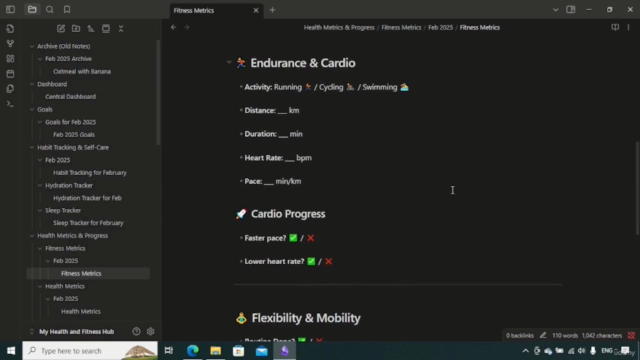
Task: Click the Heart Rate line in the note
Action: click(278, 158)
